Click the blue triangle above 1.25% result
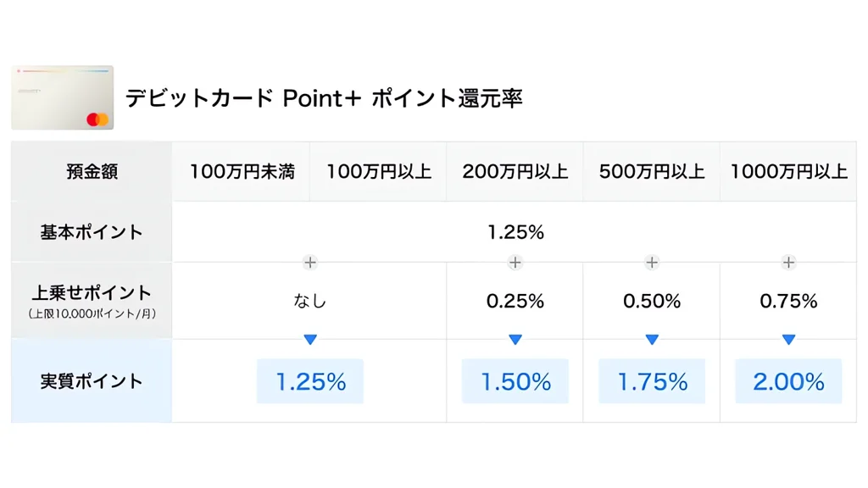This screenshot has width=868, height=488. coord(310,339)
